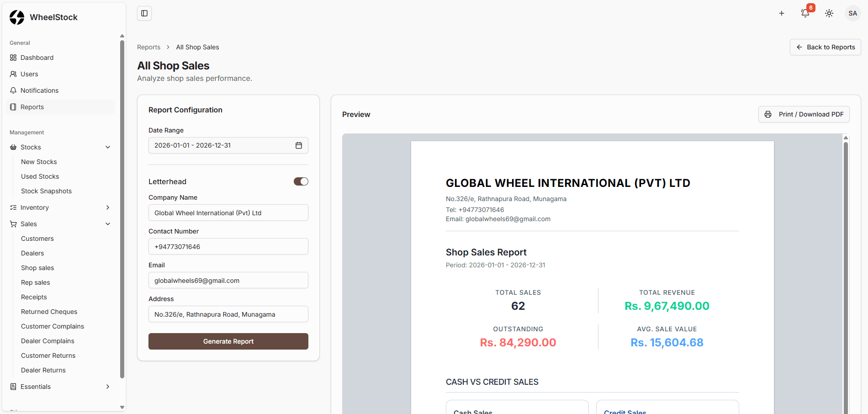Click the preview pane scrollbar
The width and height of the screenshot is (868, 414).
846,279
